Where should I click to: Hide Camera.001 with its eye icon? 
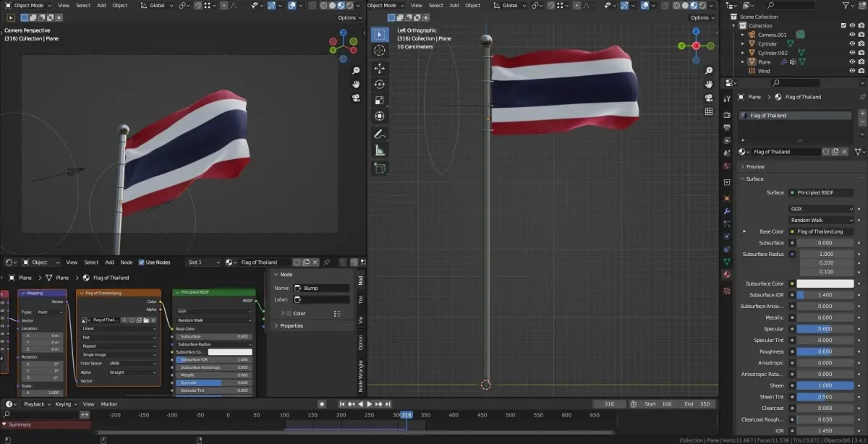(852, 35)
